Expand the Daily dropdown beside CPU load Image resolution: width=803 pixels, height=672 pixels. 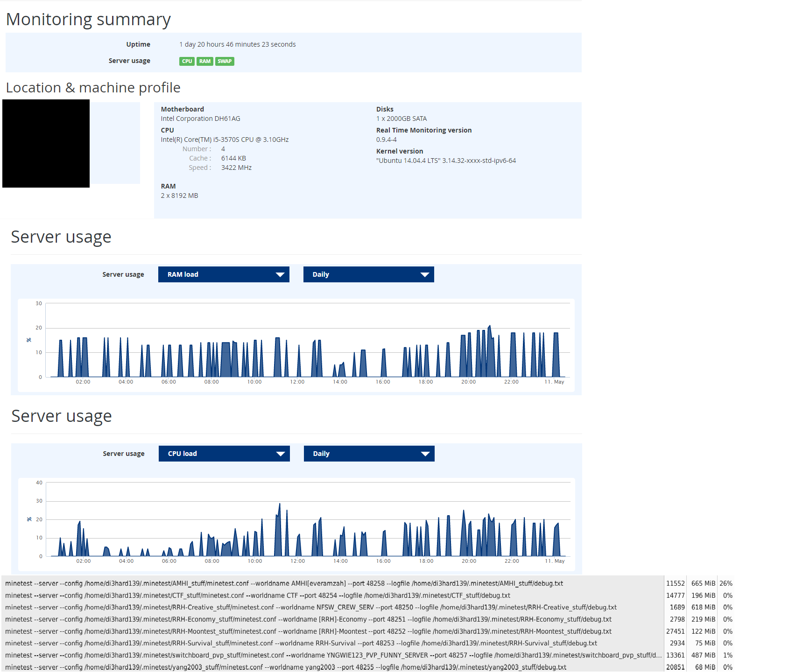click(x=369, y=454)
